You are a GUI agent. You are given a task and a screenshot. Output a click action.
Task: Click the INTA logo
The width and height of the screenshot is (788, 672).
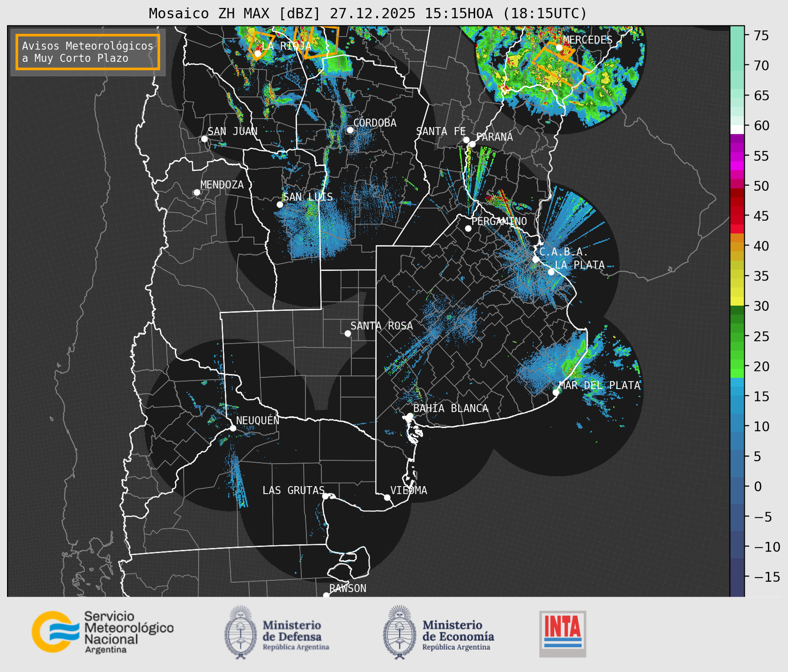click(563, 634)
